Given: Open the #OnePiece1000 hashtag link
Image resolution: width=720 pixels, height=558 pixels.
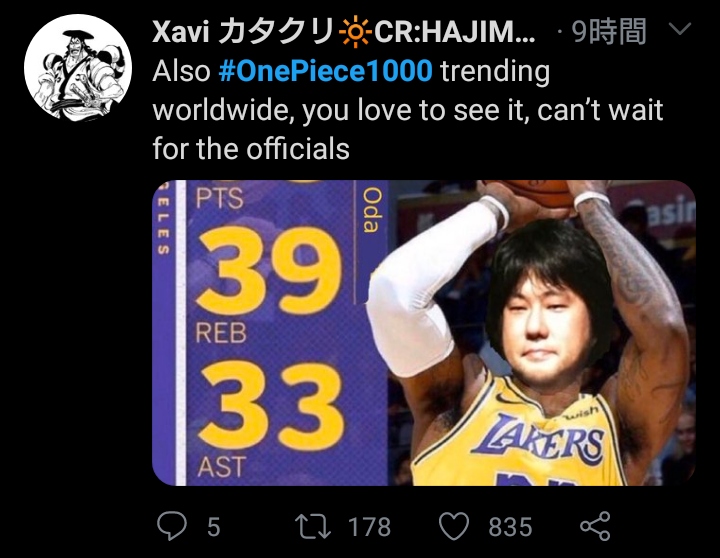Looking at the screenshot, I should [x=326, y=71].
